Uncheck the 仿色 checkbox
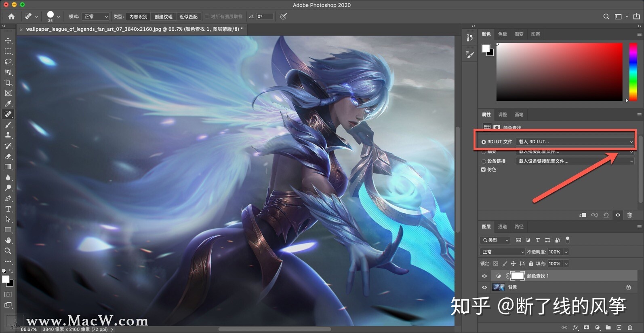644x333 pixels. pos(483,170)
